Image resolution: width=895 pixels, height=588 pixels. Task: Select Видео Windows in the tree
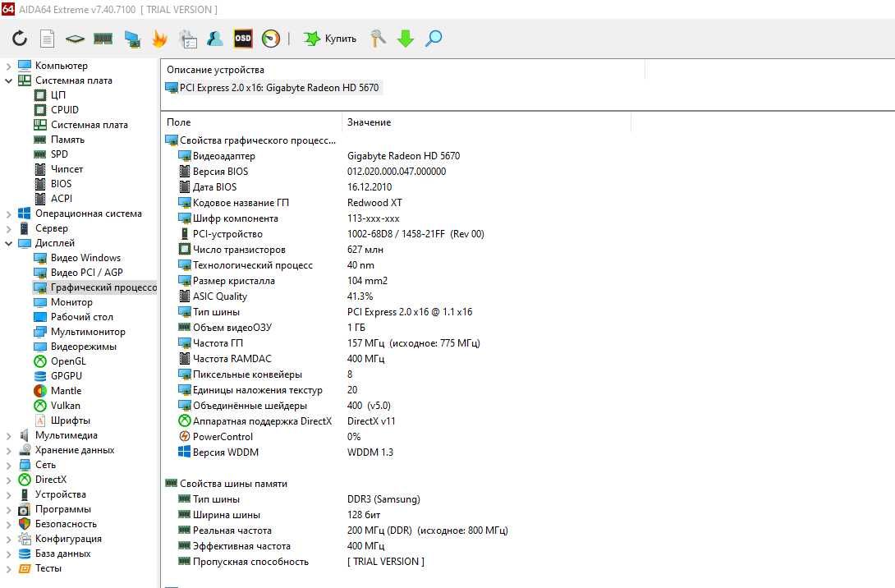click(x=77, y=258)
